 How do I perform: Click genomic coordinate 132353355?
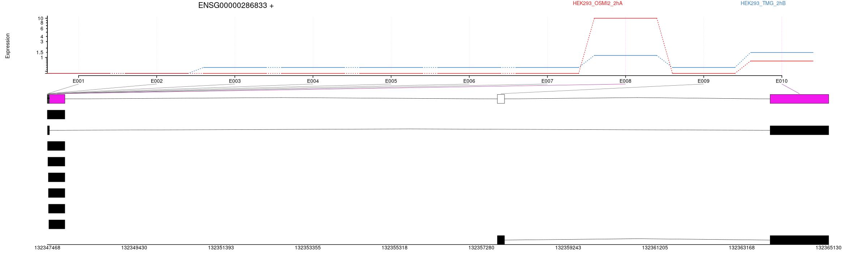(308, 248)
